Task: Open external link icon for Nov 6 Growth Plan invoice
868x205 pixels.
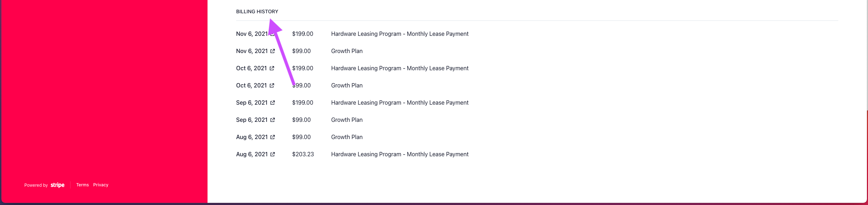Action: coord(273,51)
